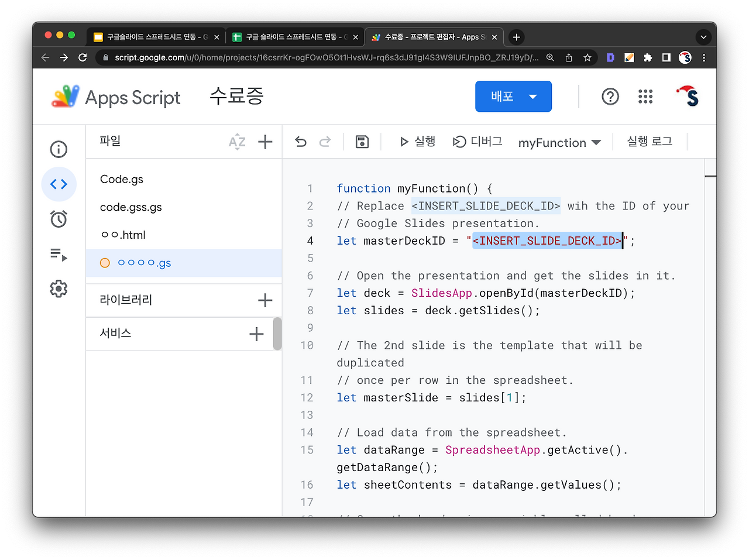
Task: Open the 배포 deploy dropdown
Action: [x=513, y=97]
